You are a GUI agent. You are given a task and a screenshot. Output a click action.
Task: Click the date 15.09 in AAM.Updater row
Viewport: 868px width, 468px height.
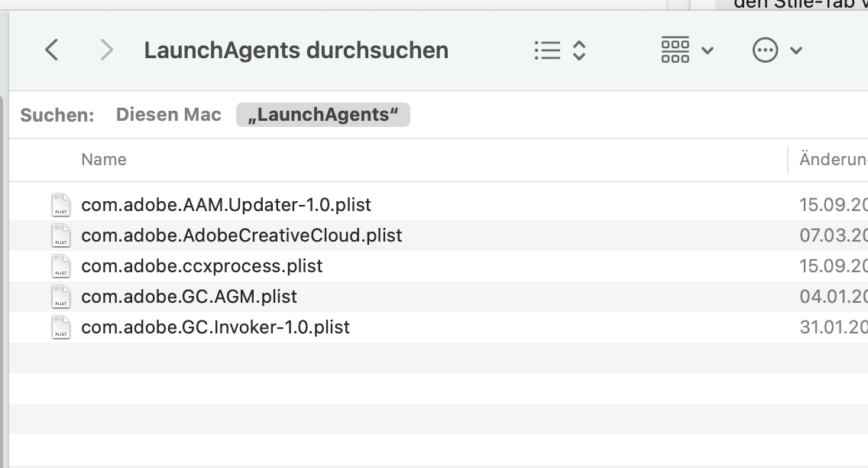pos(833,205)
